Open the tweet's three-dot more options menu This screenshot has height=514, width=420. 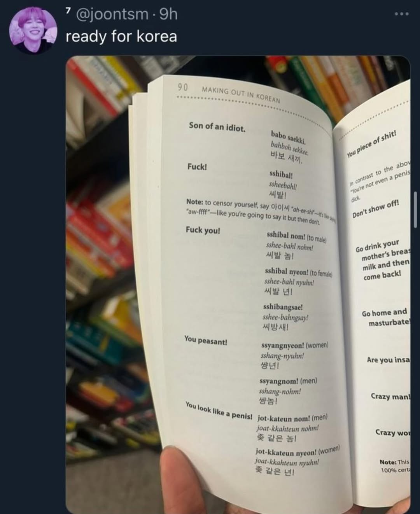point(401,14)
